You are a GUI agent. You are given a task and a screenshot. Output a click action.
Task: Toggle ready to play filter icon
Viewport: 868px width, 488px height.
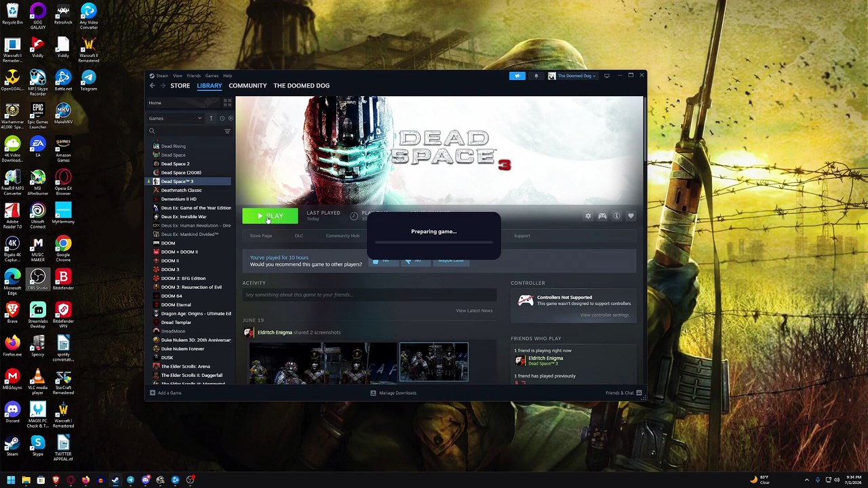point(231,118)
